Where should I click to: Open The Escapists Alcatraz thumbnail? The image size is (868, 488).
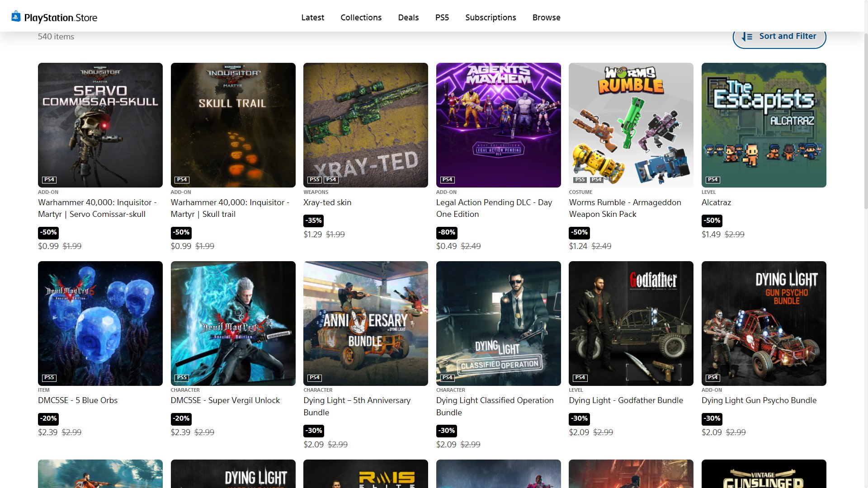tap(764, 125)
